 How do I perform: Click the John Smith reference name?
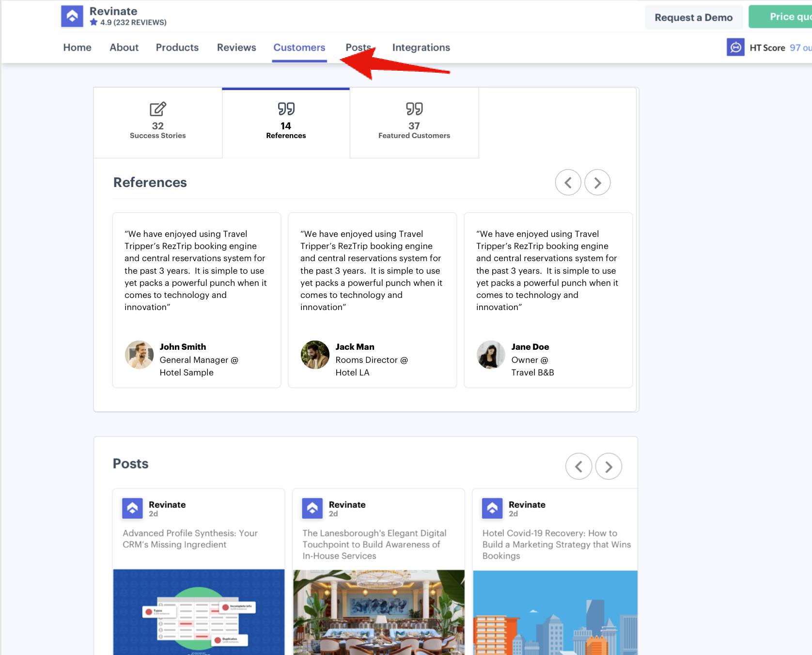(183, 347)
